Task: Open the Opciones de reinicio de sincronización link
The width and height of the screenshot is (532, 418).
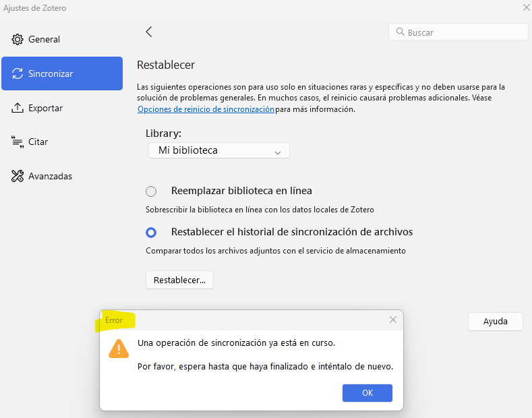Action: (206, 109)
